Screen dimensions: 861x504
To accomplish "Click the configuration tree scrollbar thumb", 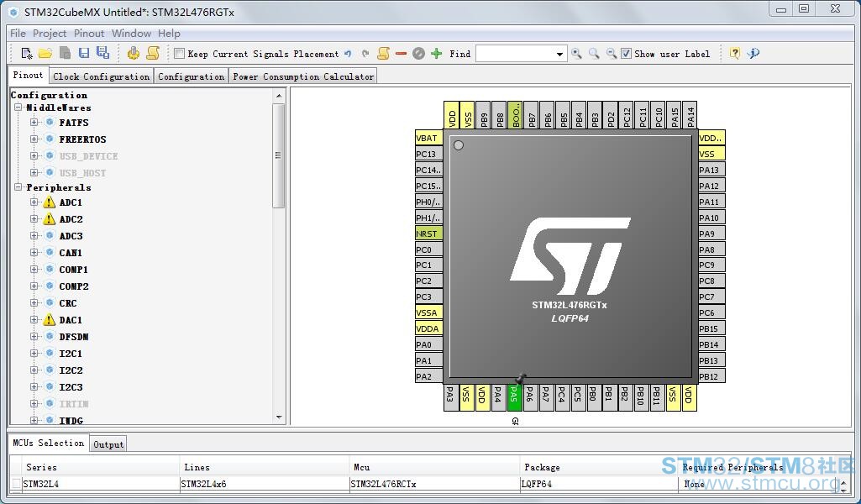I will pos(278,156).
